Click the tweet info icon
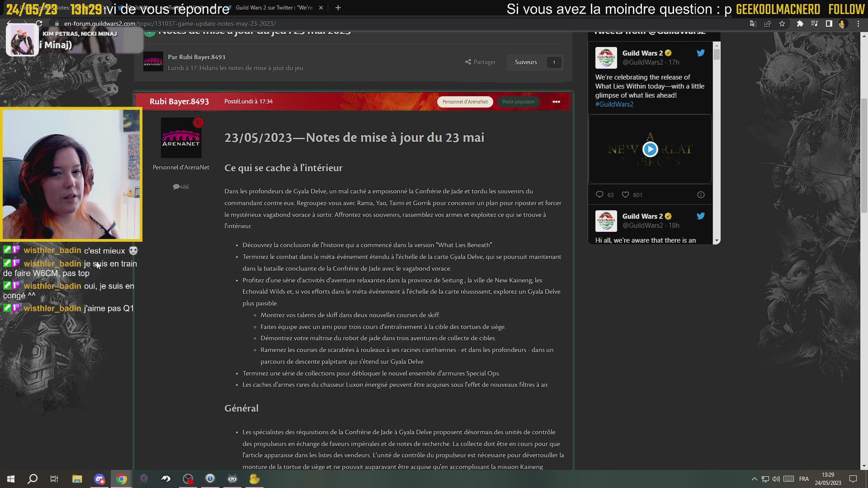868x488 pixels. click(x=701, y=195)
